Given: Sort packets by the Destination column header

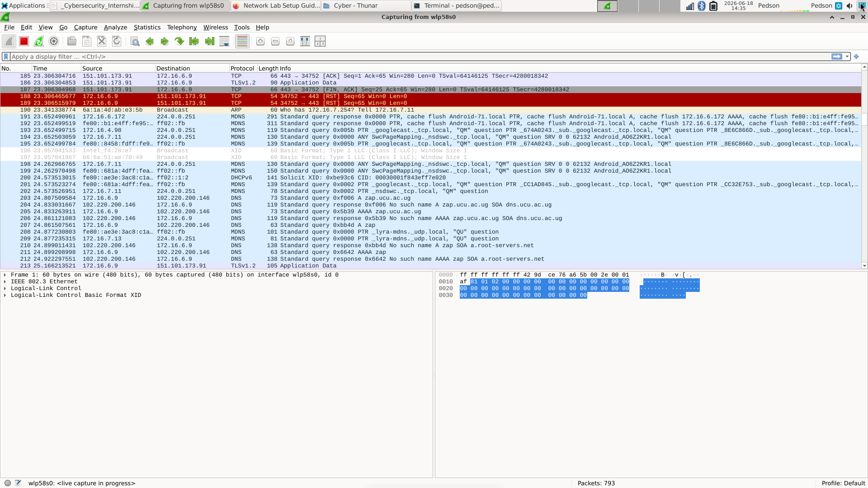Looking at the screenshot, I should pyautogui.click(x=192, y=68).
